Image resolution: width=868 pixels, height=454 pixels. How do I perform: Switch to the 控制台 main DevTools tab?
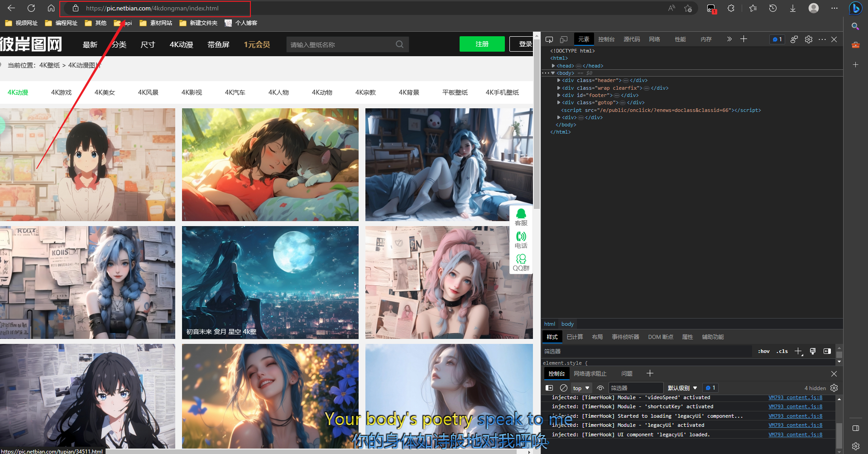606,39
